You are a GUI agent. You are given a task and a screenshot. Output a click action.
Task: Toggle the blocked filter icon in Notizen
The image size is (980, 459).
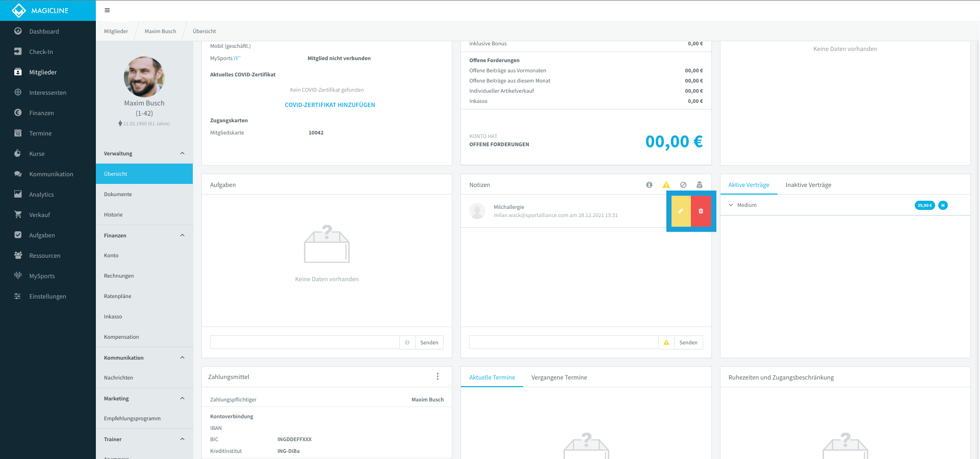(683, 185)
